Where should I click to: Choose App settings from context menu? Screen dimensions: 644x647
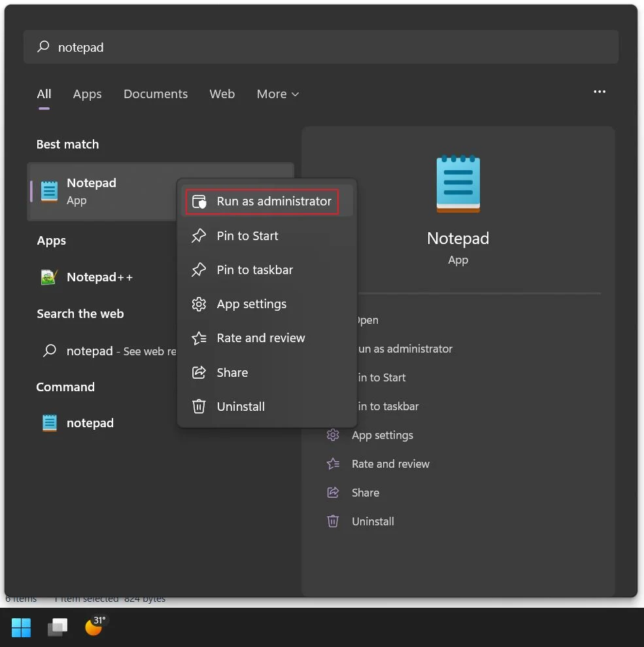(267, 304)
